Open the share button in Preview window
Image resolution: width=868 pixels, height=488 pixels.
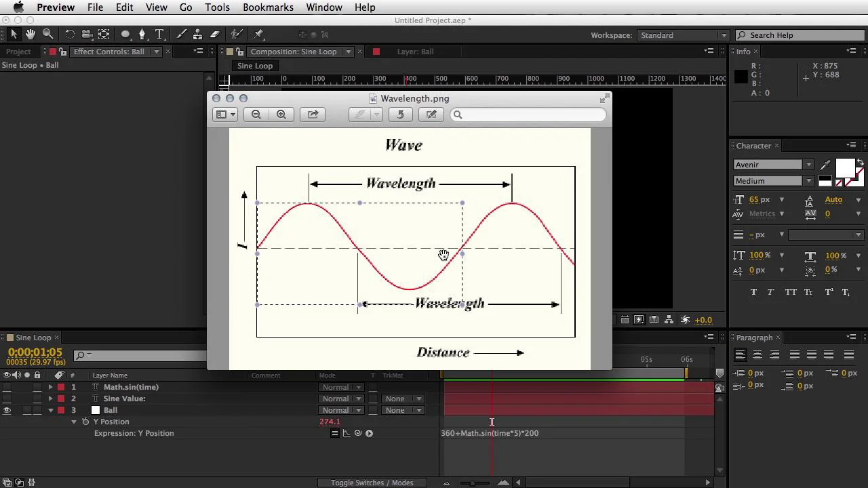point(313,115)
